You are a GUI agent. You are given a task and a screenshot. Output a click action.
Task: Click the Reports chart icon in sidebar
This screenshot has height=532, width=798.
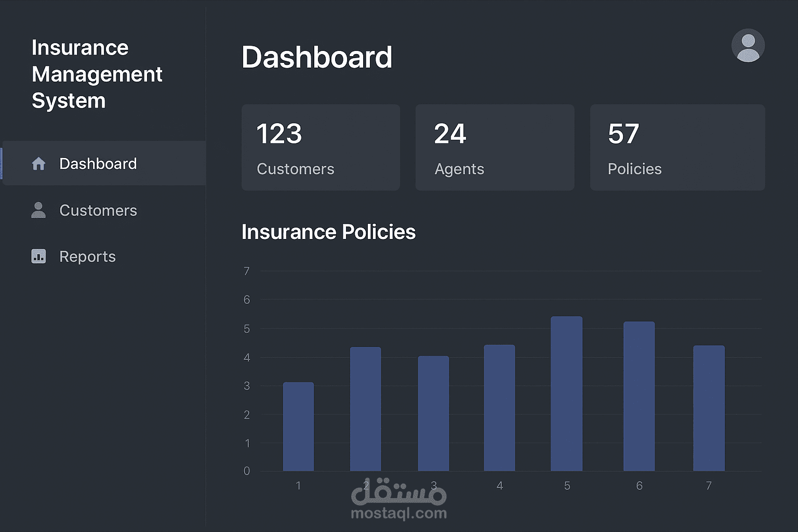tap(38, 256)
